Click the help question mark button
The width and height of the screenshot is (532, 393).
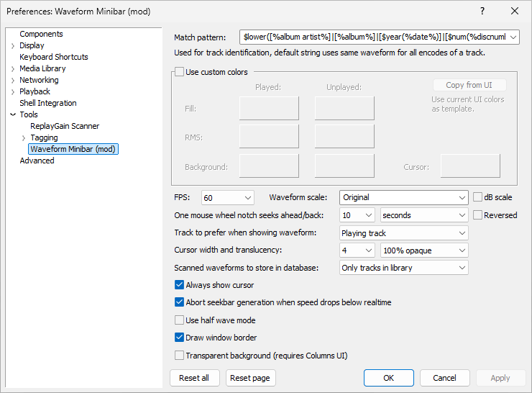(482, 11)
